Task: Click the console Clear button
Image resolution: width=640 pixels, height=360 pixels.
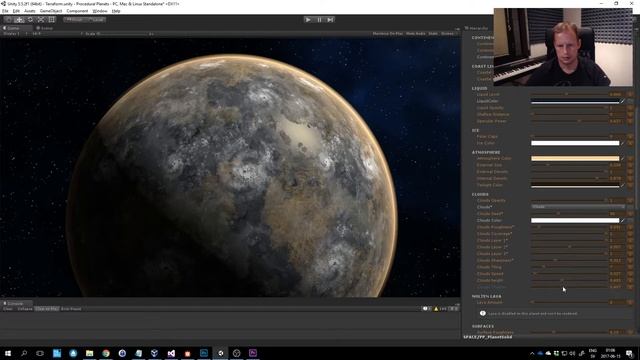Action: tap(8, 309)
